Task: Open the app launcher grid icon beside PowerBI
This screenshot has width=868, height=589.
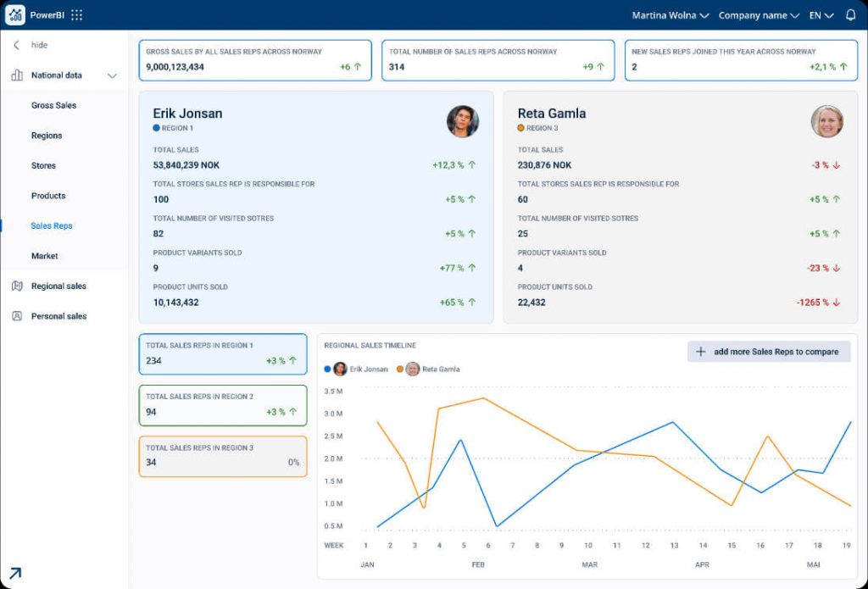Action: click(x=77, y=14)
